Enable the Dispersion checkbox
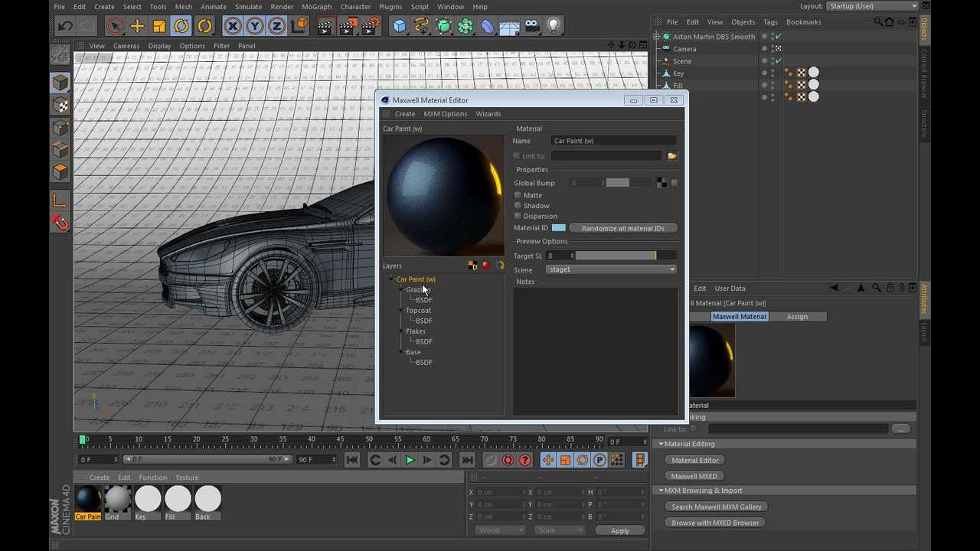 pos(518,217)
